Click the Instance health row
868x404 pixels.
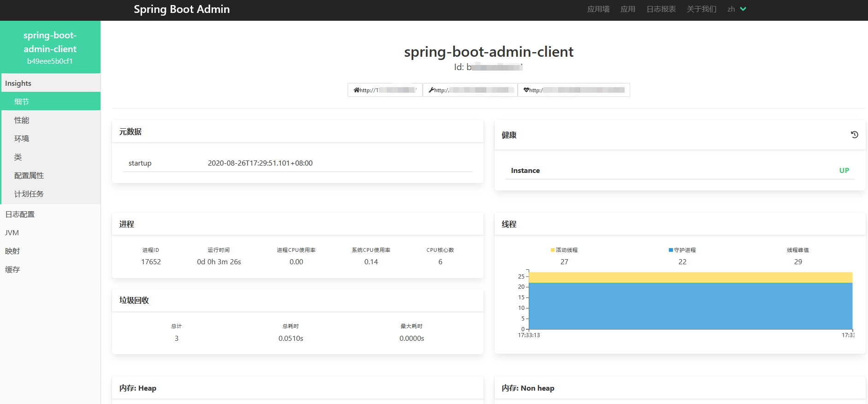point(680,170)
